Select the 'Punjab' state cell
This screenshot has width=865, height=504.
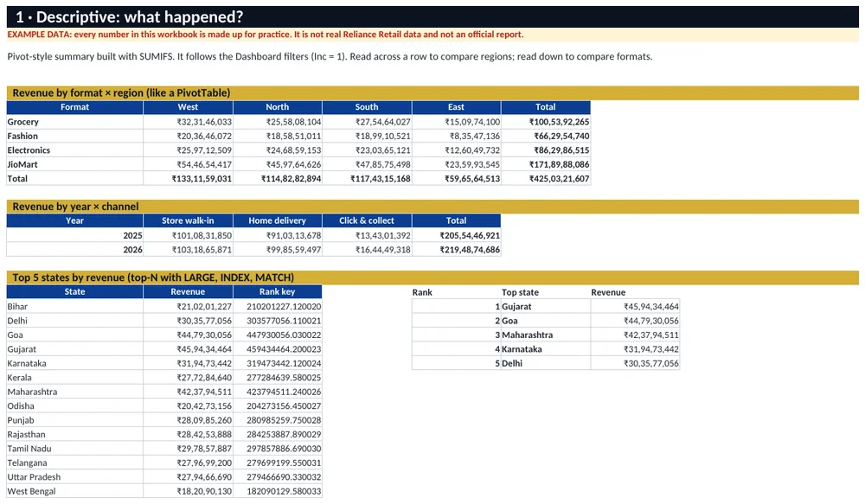pos(74,420)
